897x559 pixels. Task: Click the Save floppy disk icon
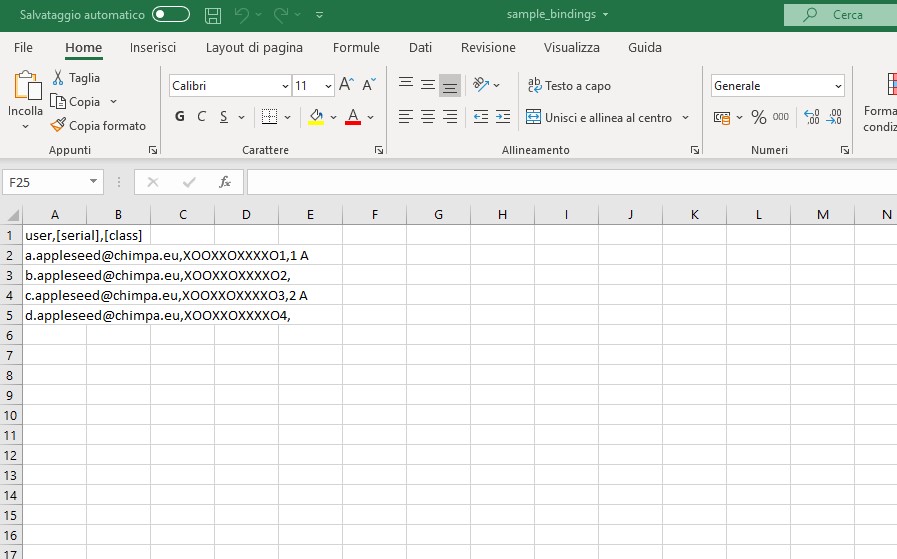point(213,15)
